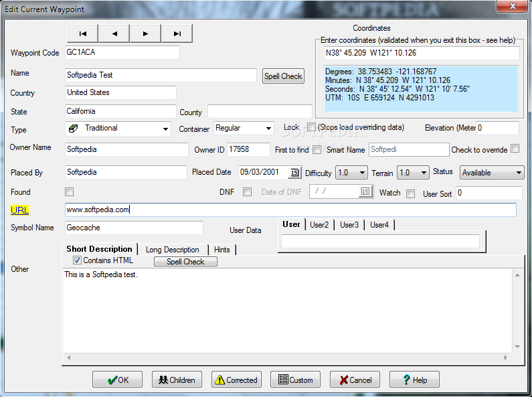Close the Edit Current Waypoint window
532x397 pixels.
click(513, 6)
